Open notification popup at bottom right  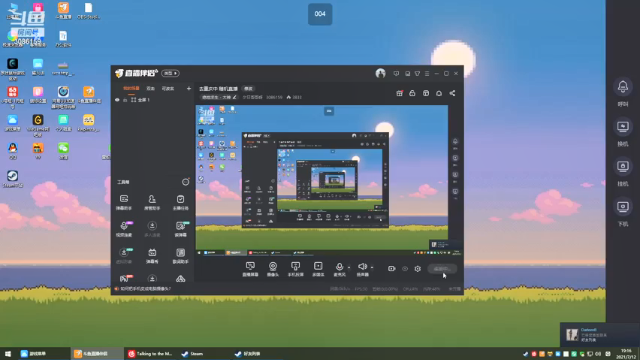(x=600, y=335)
